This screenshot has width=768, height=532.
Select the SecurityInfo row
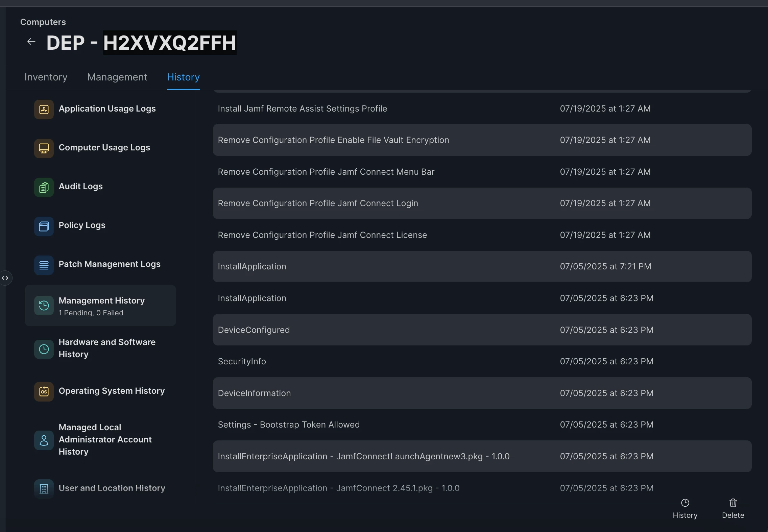click(482, 361)
